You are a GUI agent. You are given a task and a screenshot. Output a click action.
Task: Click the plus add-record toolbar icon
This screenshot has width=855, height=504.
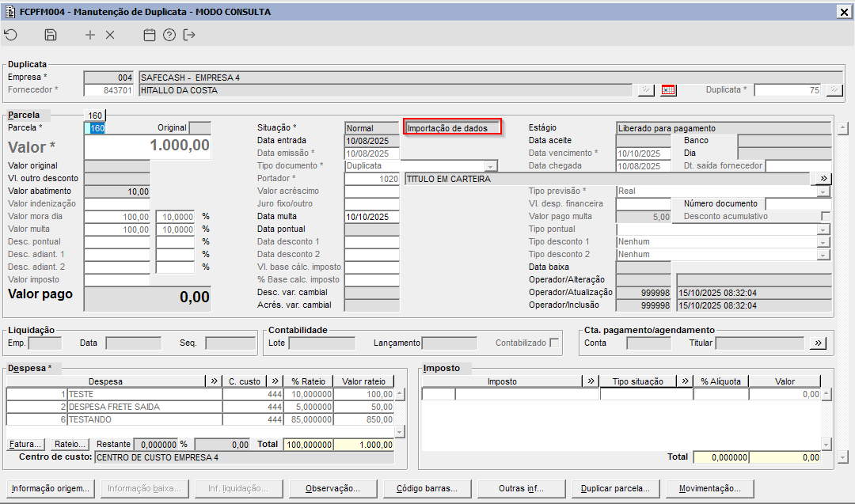click(x=90, y=35)
